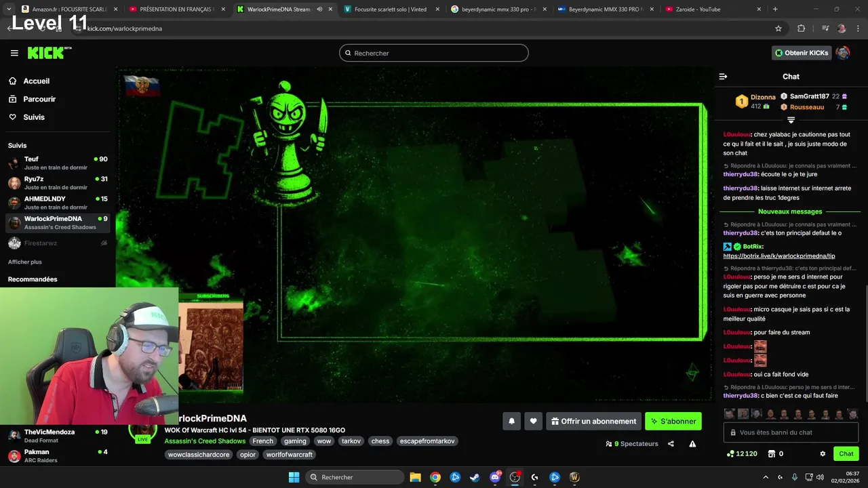Click Obtenir KICKs button
The height and width of the screenshot is (488, 868).
click(802, 53)
